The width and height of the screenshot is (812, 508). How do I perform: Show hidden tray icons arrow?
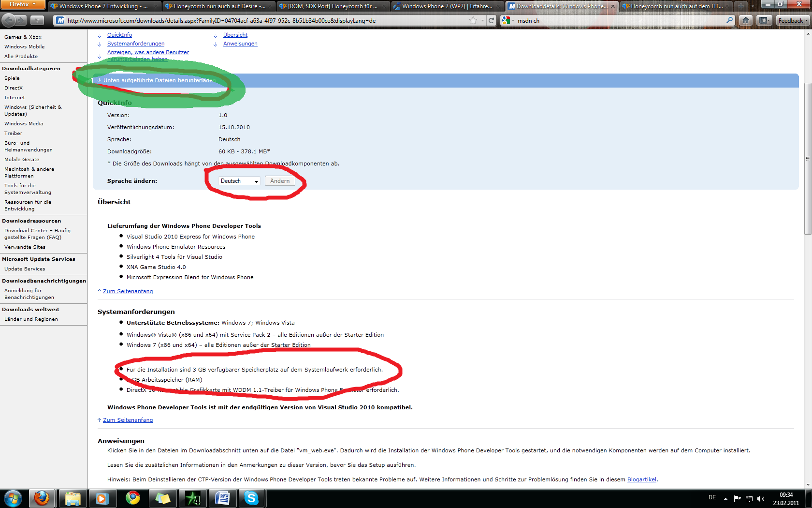tap(725, 498)
